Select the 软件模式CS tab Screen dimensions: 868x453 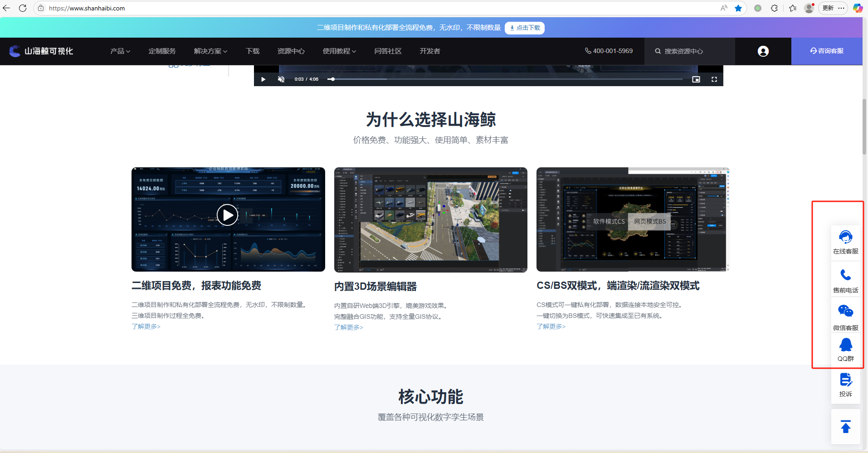609,221
